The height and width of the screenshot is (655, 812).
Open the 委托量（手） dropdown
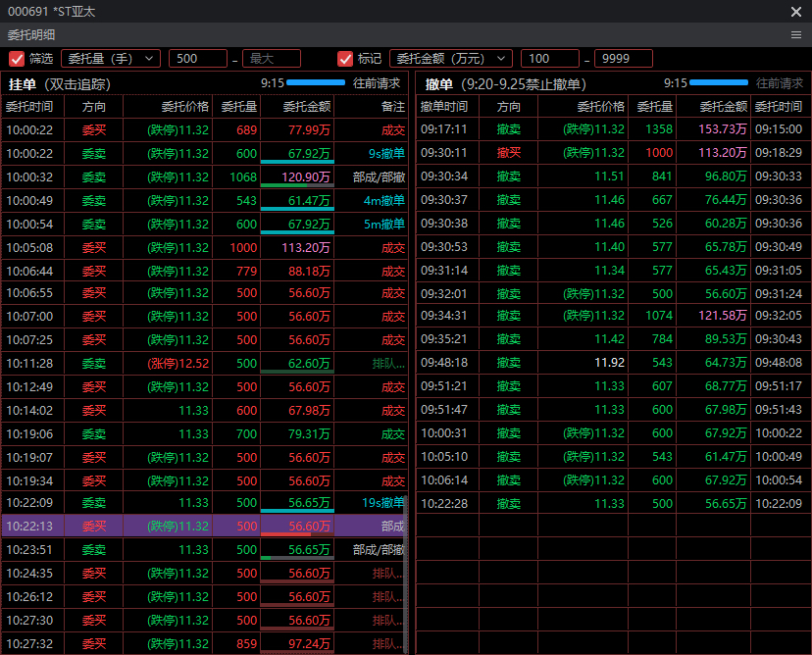coord(111,59)
